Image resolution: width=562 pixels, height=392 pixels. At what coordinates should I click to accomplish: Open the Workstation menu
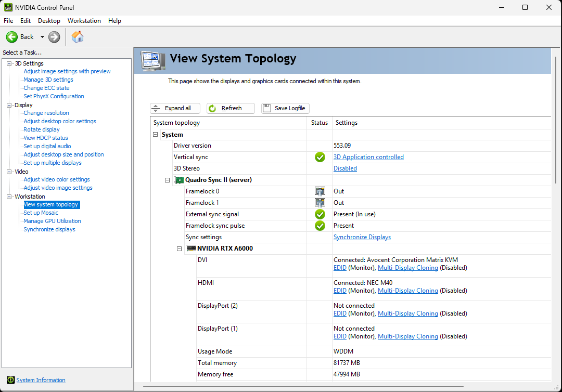tap(84, 21)
